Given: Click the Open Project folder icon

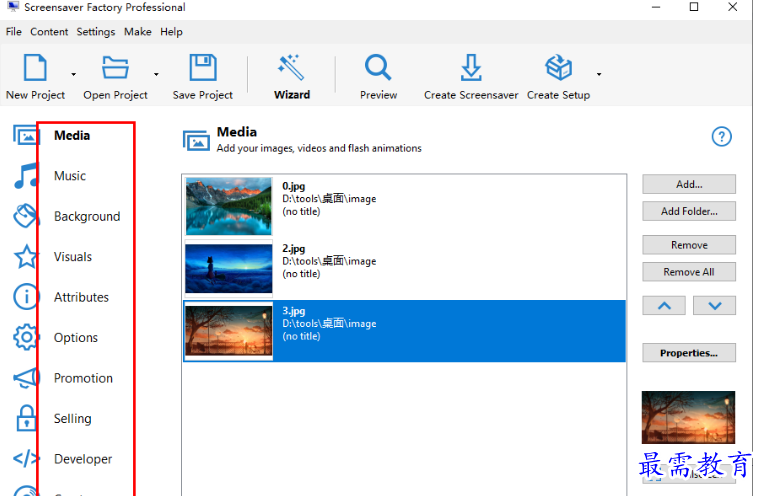Looking at the screenshot, I should [x=115, y=69].
